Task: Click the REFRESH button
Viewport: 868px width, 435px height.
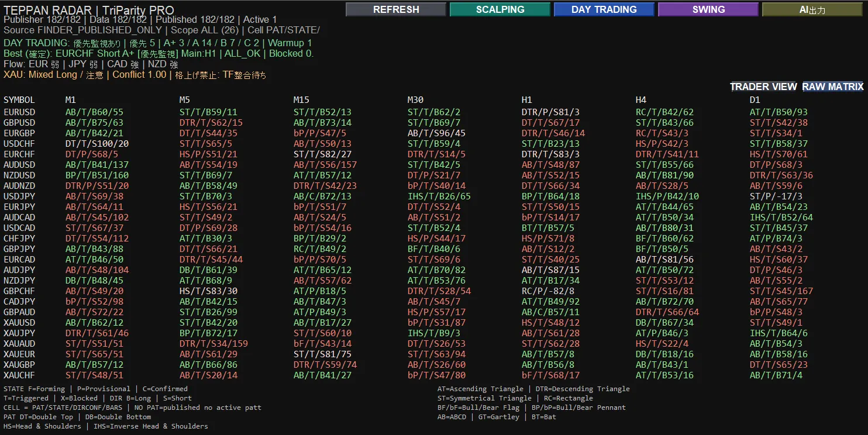Action: coord(396,9)
